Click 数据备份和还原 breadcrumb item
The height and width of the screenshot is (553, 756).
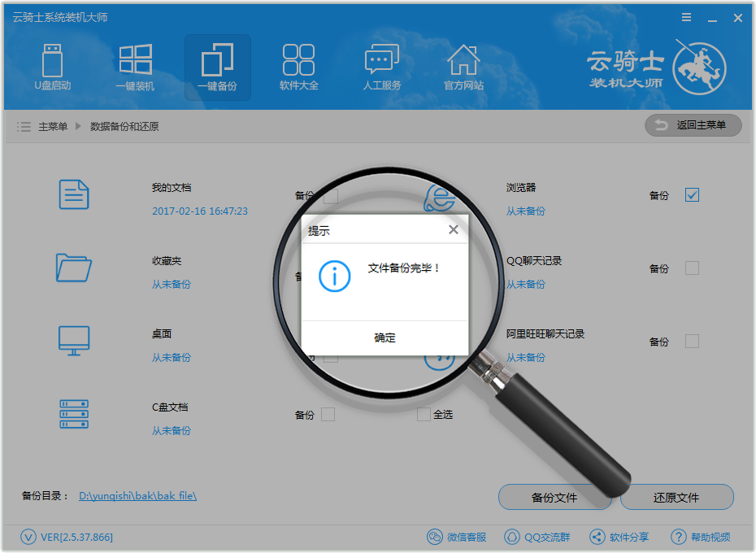tap(124, 126)
